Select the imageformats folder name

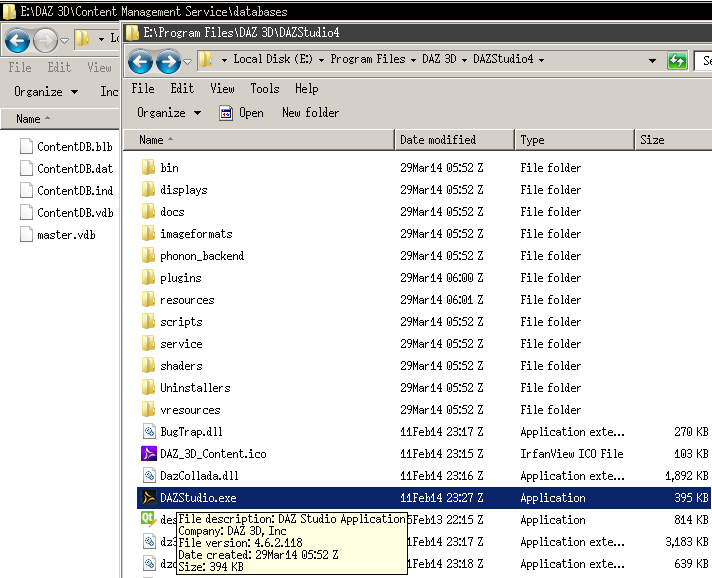(x=196, y=233)
